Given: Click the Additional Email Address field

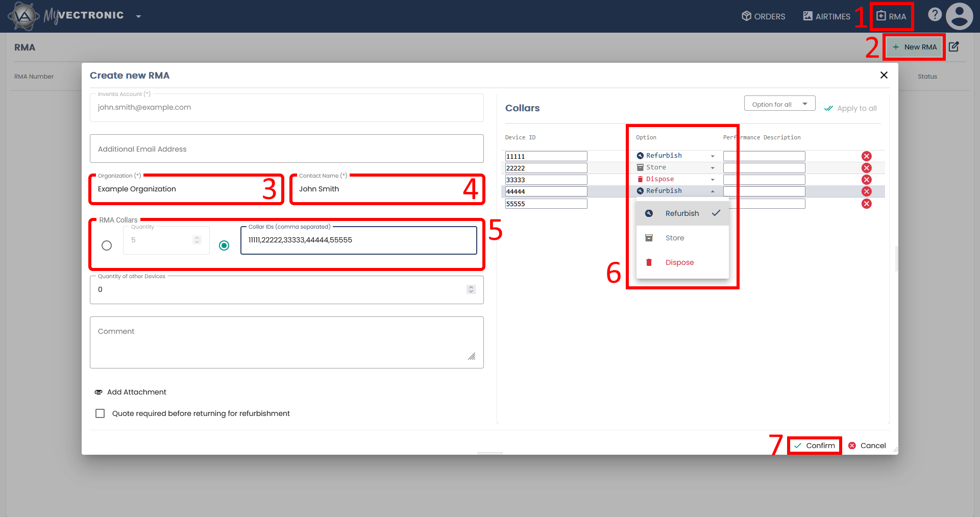Looking at the screenshot, I should [x=287, y=149].
